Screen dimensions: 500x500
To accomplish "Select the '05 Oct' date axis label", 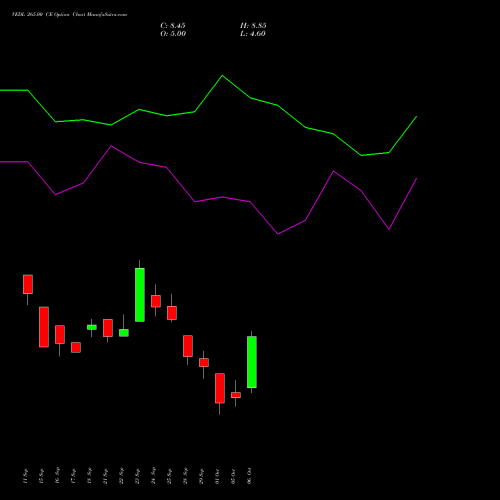I will pyautogui.click(x=233, y=476).
